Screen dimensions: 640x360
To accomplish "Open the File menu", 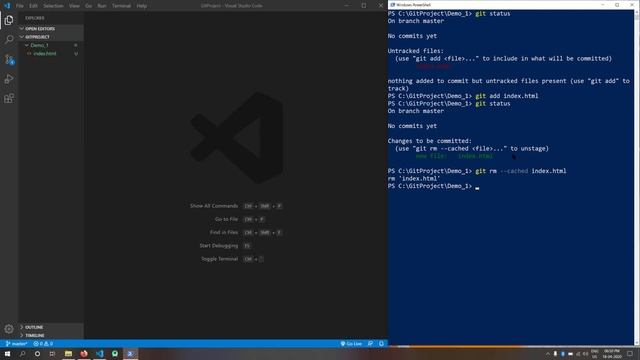I will pyautogui.click(x=20, y=6).
